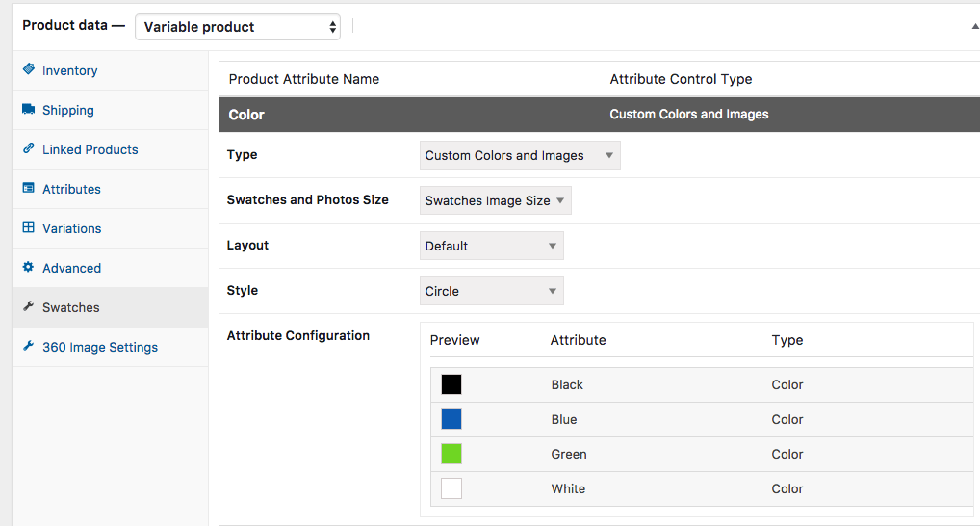Click the Shipping truck icon
This screenshot has height=526, width=980.
pos(29,110)
